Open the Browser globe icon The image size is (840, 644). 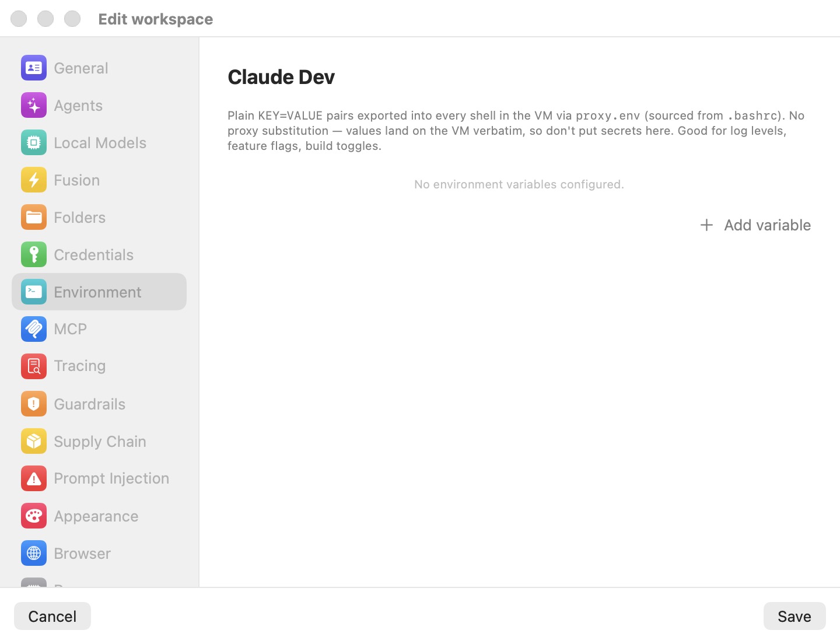coord(34,553)
